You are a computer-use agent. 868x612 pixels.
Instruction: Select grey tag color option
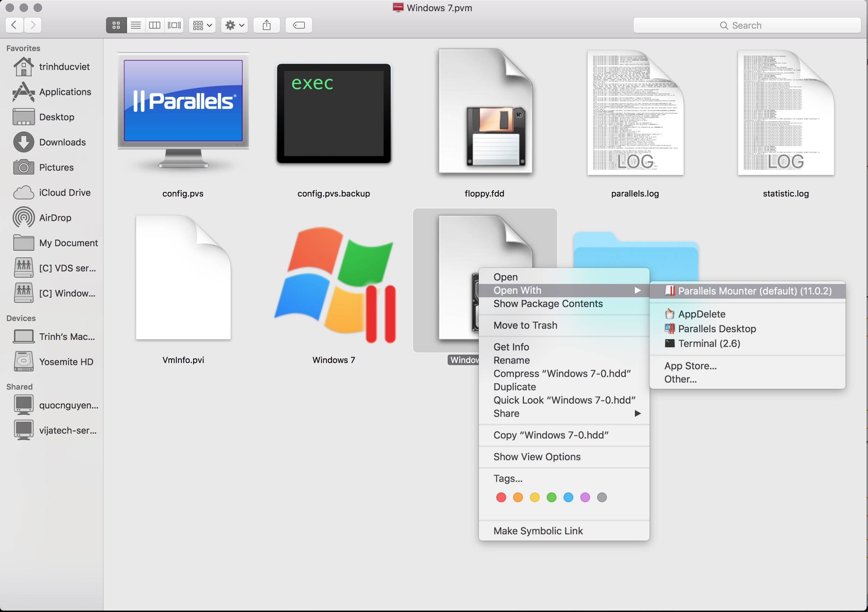coord(602,497)
